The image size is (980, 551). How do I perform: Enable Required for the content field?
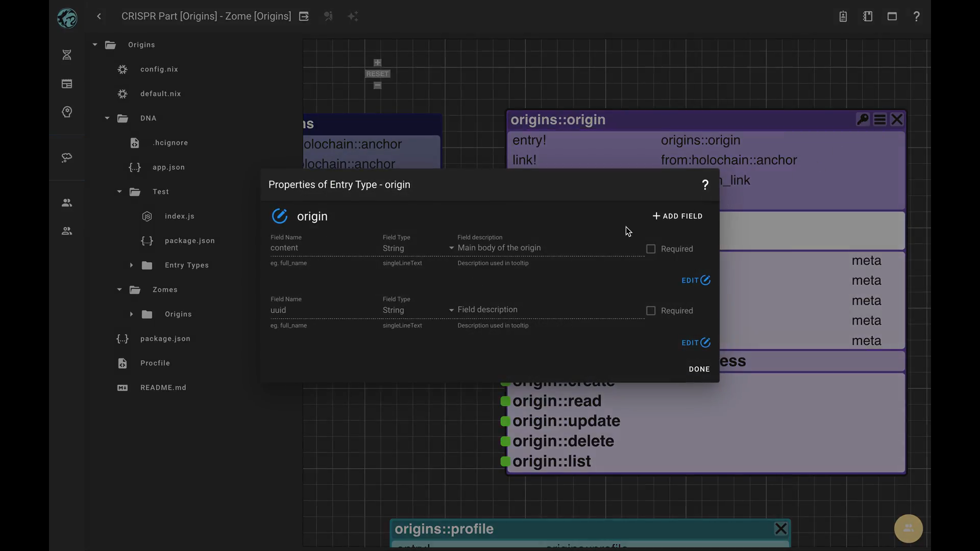click(651, 249)
